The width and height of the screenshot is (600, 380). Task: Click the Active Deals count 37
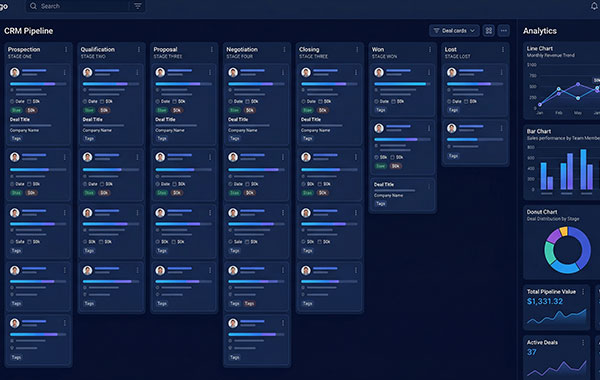point(532,352)
